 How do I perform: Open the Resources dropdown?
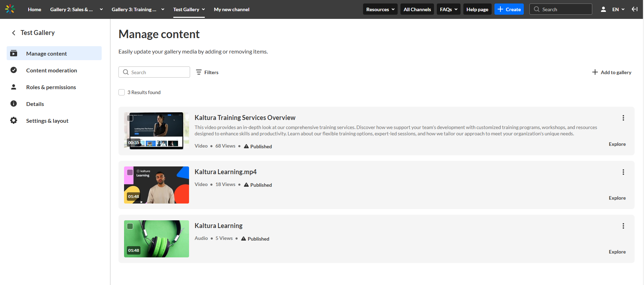point(380,9)
